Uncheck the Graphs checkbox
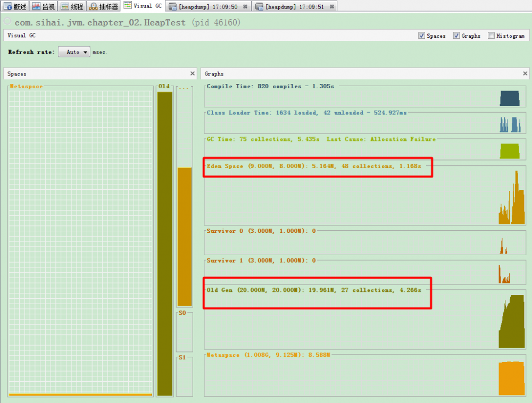 tap(456, 36)
